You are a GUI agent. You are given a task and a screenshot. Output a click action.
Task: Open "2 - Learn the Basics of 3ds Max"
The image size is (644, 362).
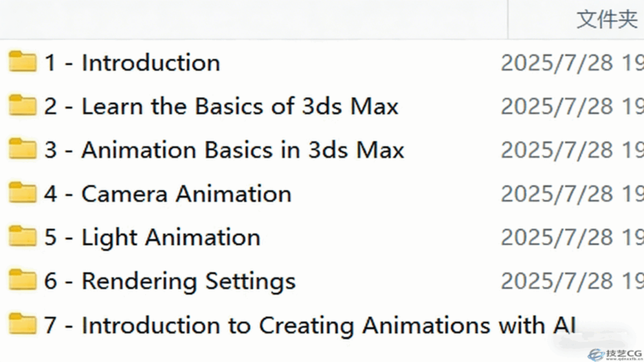click(221, 106)
